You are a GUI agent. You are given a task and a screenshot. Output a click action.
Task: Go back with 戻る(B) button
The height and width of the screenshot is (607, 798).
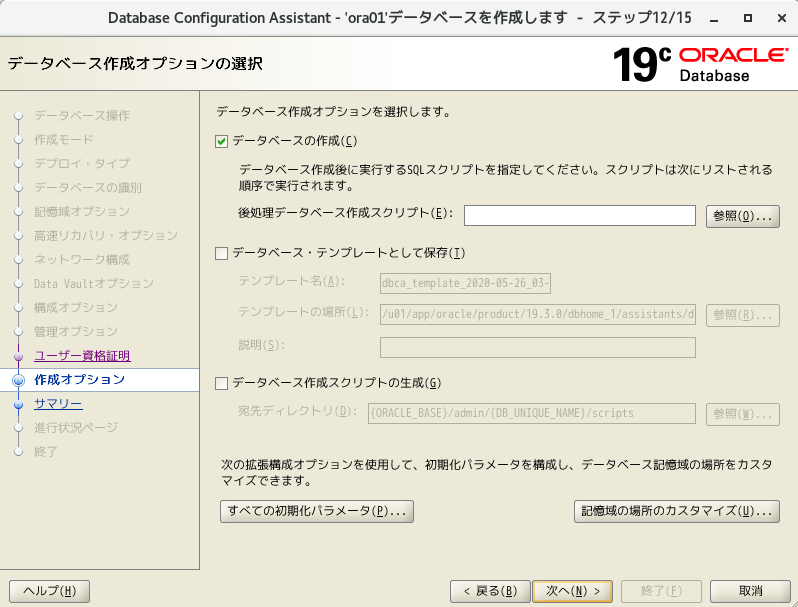tap(490, 591)
